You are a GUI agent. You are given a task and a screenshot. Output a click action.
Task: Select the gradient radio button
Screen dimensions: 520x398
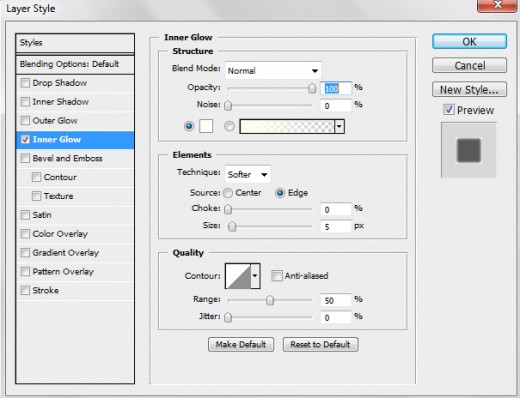[x=229, y=126]
